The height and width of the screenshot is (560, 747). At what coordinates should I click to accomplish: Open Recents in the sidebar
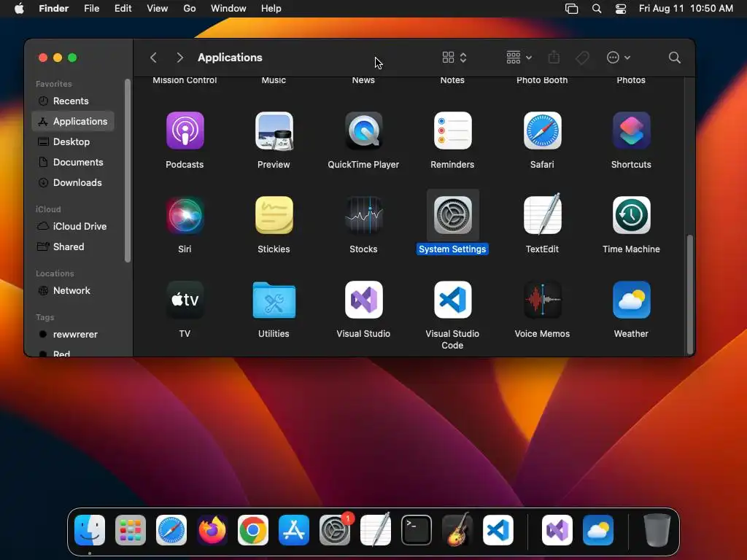73,101
